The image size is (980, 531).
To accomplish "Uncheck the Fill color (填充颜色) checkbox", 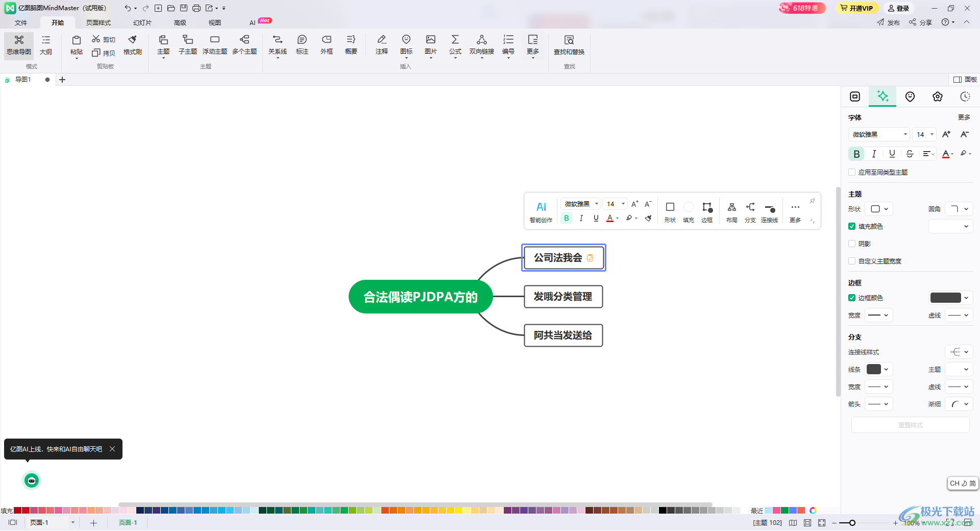I will [852, 226].
